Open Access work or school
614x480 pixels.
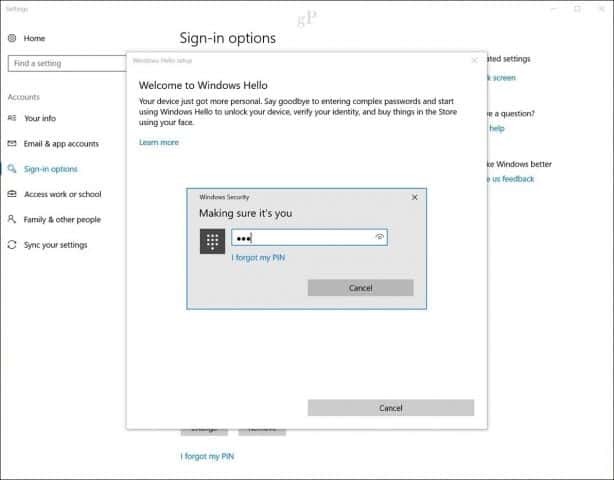click(x=63, y=194)
